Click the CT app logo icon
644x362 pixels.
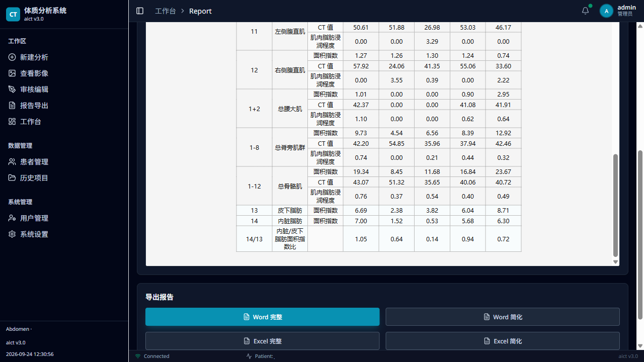click(x=13, y=14)
